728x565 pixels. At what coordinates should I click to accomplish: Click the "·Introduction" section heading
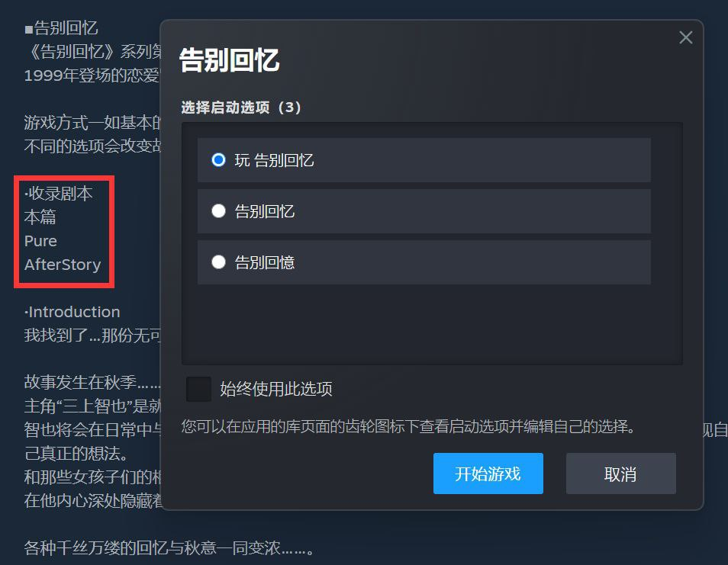pyautogui.click(x=72, y=312)
